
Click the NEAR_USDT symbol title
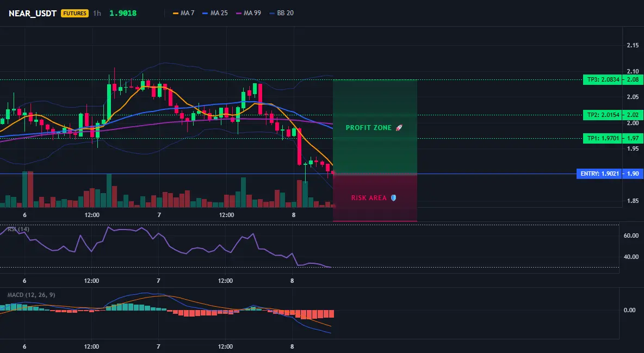pos(33,13)
